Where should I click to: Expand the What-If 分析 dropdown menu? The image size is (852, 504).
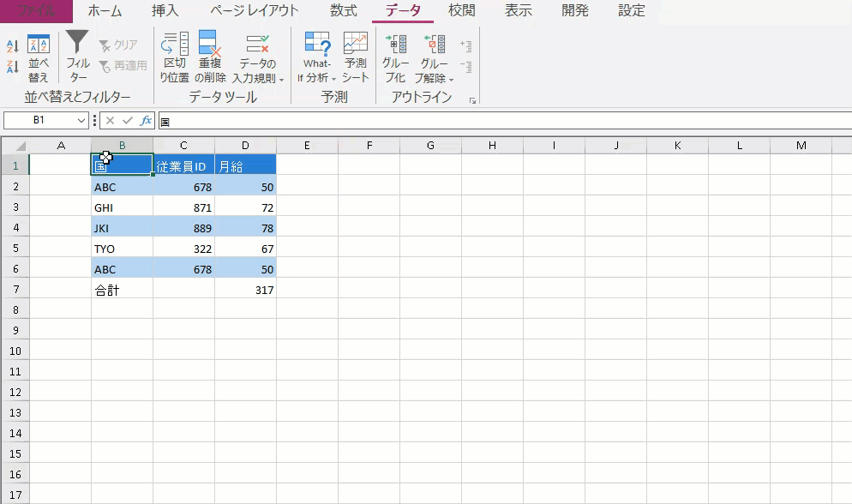[316, 78]
